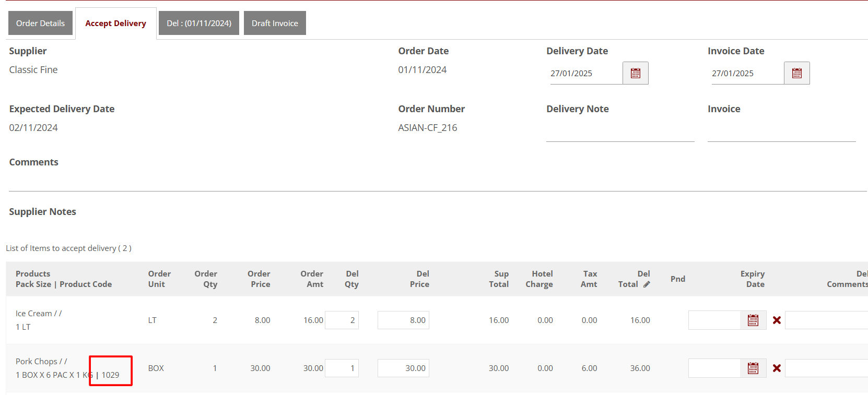Select the Accept Delivery tab
The width and height of the screenshot is (868, 395).
pos(115,23)
